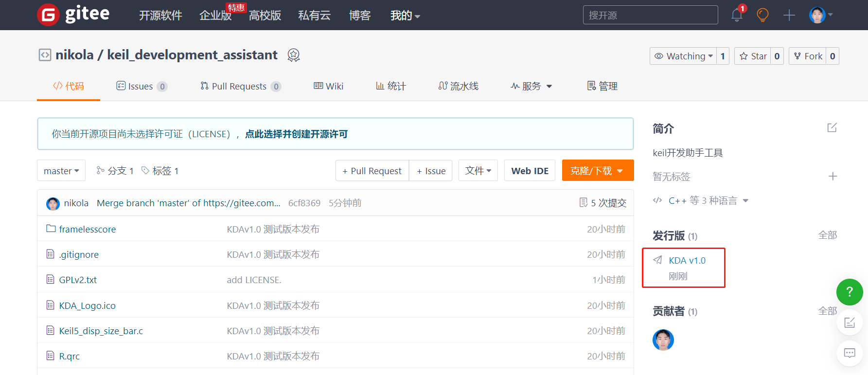Open the Issues tab

pyautogui.click(x=142, y=86)
